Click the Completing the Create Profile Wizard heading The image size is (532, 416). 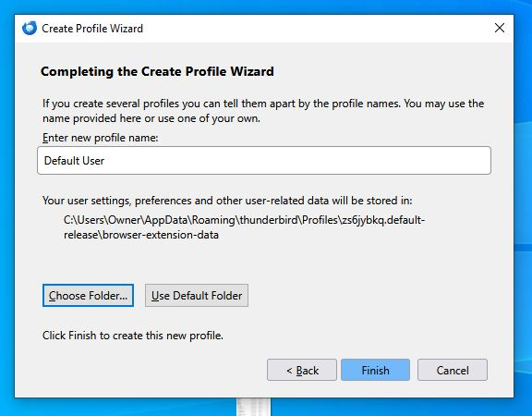[x=157, y=71]
